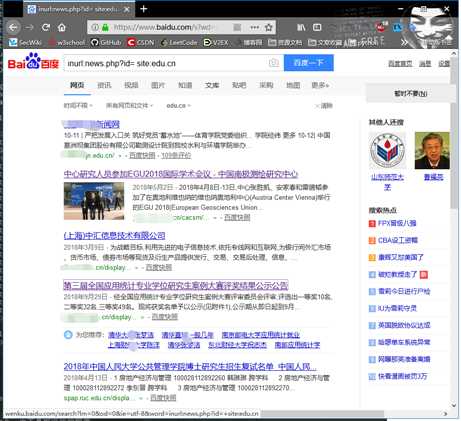Viewport: 461px width, 421px height.
Task: Open the EGU2018 result thumbnail image
Action: point(94,201)
